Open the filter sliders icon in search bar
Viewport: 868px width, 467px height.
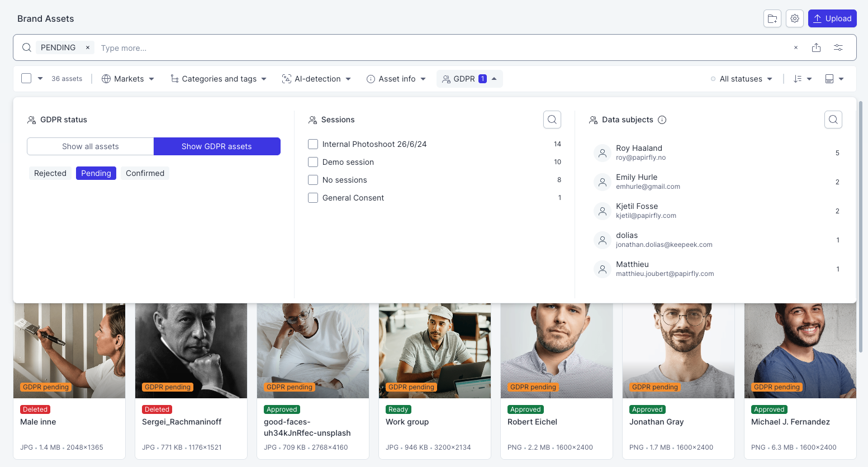tap(838, 47)
